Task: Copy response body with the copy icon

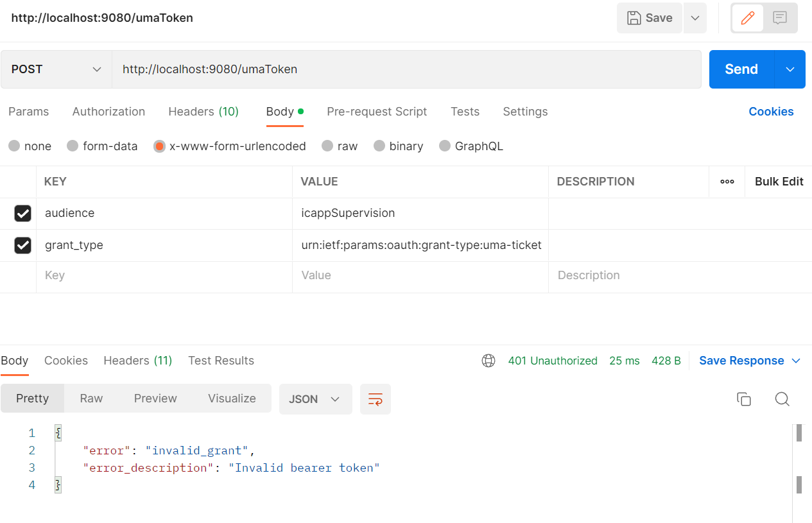Action: click(x=744, y=399)
